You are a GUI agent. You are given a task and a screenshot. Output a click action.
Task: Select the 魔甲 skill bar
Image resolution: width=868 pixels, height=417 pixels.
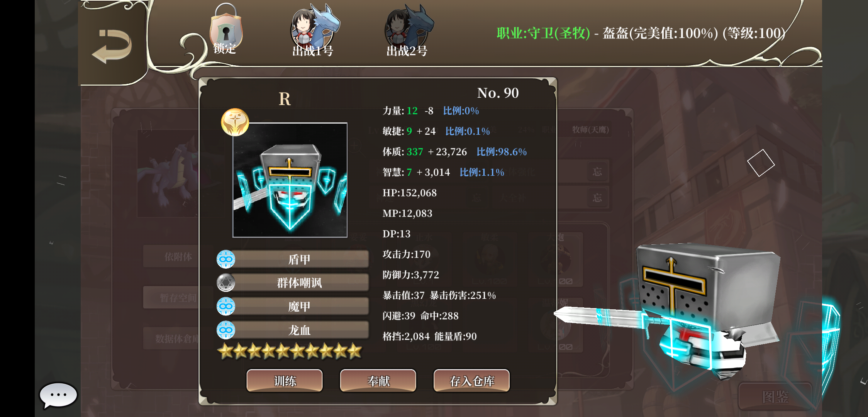click(300, 306)
